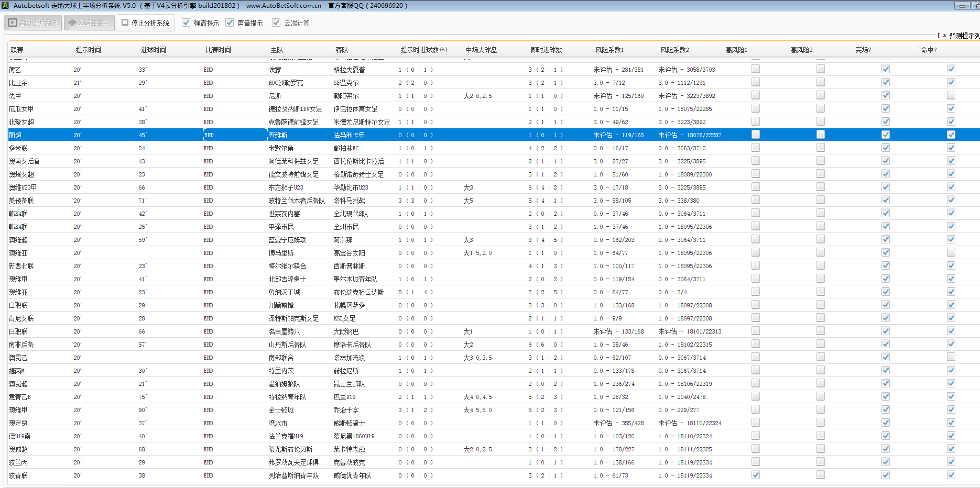Click the 主队 column header
The image size is (980, 488).
[277, 50]
